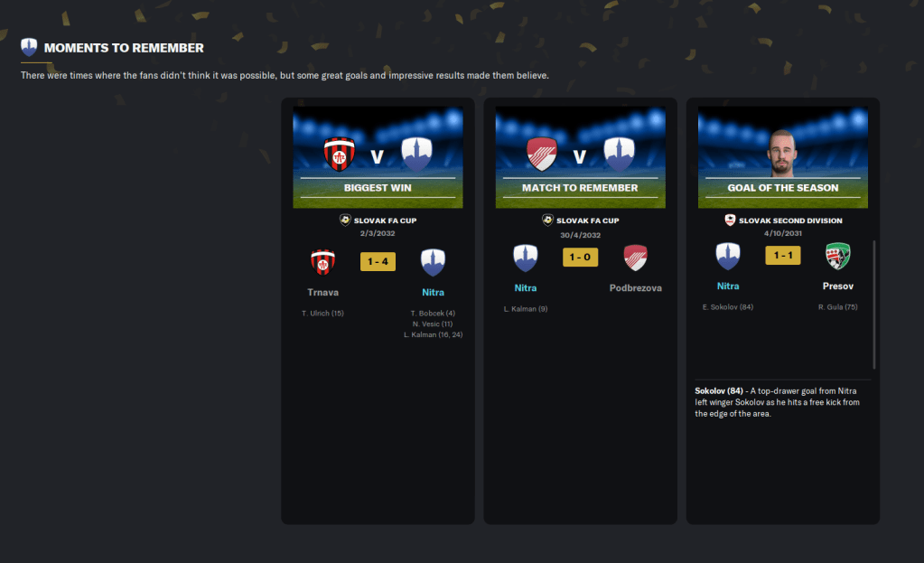The image size is (924, 563).
Task: Click the Presov club crest
Action: pos(838,256)
